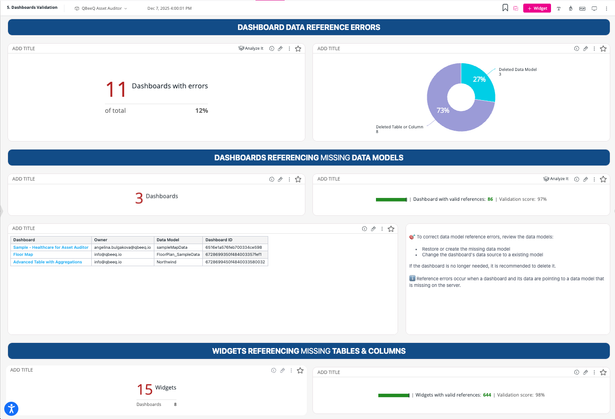Click the bookmark icon in top toolbar

(x=505, y=7)
